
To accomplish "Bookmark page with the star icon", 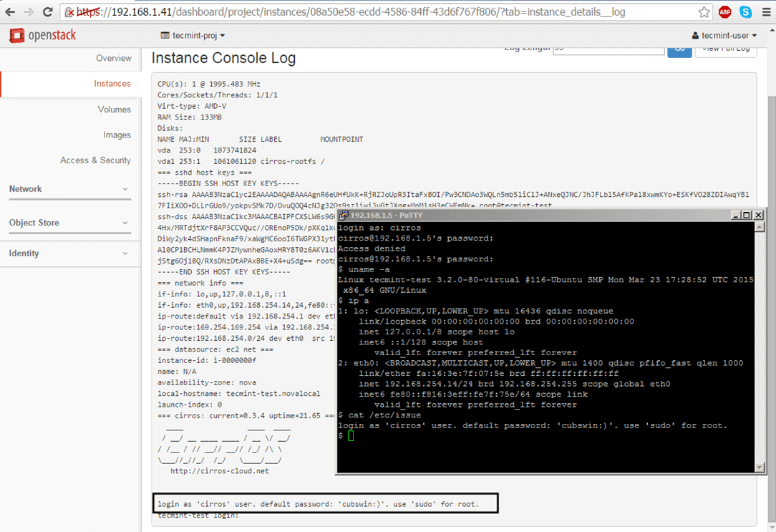I will click(x=704, y=12).
